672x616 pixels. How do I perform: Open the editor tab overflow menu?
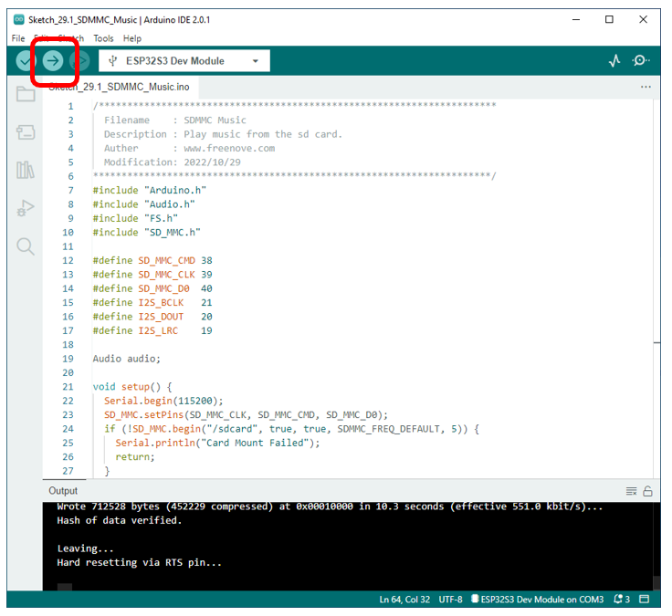coord(646,87)
